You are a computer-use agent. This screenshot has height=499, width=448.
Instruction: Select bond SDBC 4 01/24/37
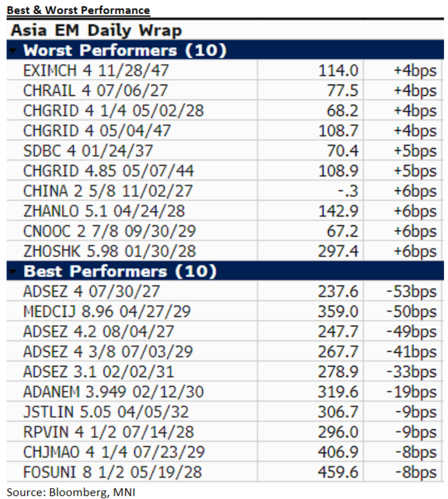88,150
